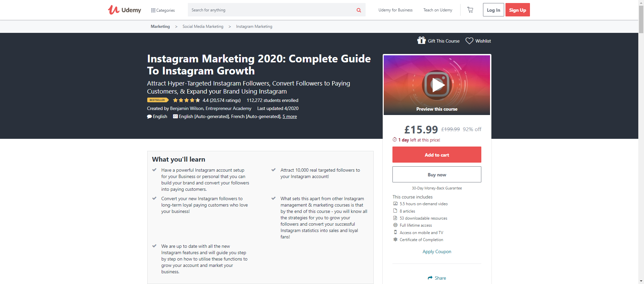Click the Udemy logo
Viewport: 644px width, 284px height.
click(124, 10)
